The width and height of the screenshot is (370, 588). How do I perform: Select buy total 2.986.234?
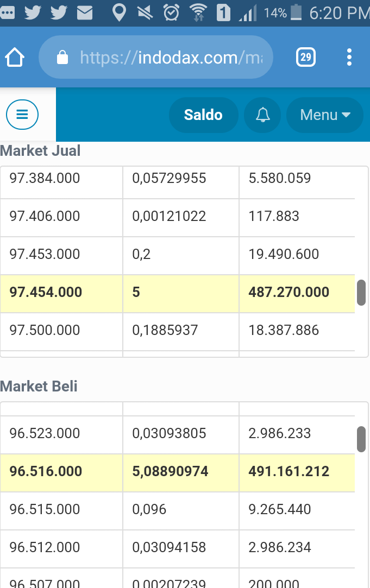pos(280,547)
